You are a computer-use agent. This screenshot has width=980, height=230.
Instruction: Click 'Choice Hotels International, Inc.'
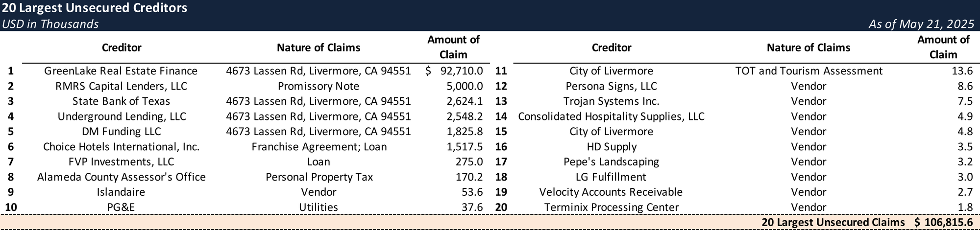[x=121, y=147]
